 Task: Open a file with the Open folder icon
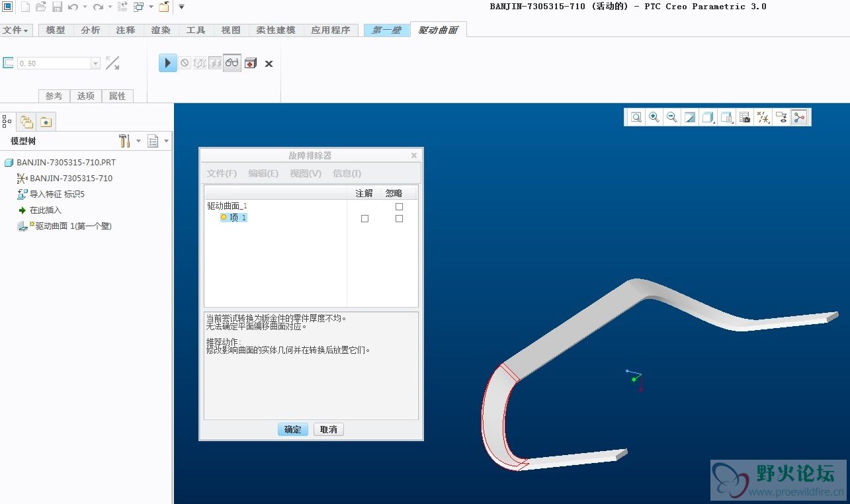click(41, 7)
